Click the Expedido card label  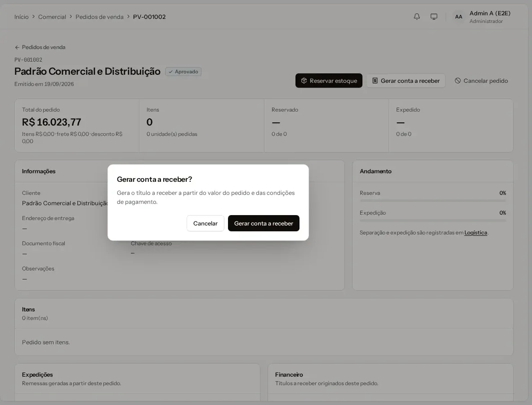coord(408,110)
